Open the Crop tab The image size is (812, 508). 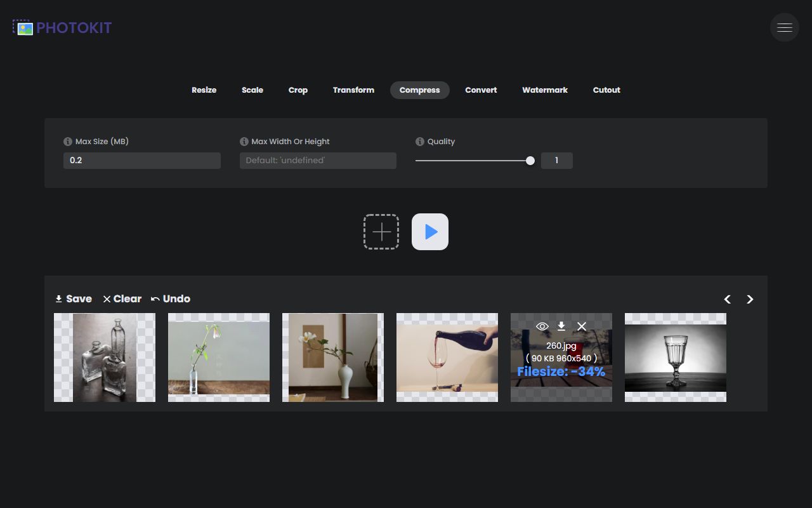coord(298,90)
